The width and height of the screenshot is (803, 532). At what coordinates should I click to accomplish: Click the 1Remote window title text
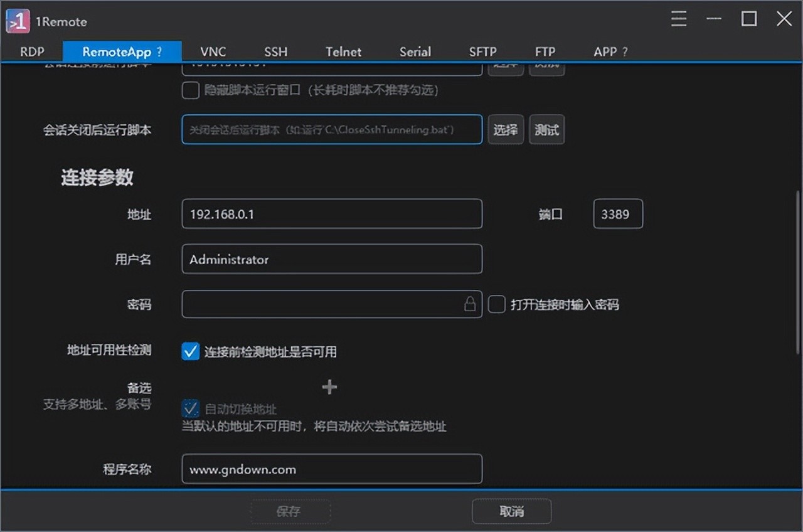61,22
